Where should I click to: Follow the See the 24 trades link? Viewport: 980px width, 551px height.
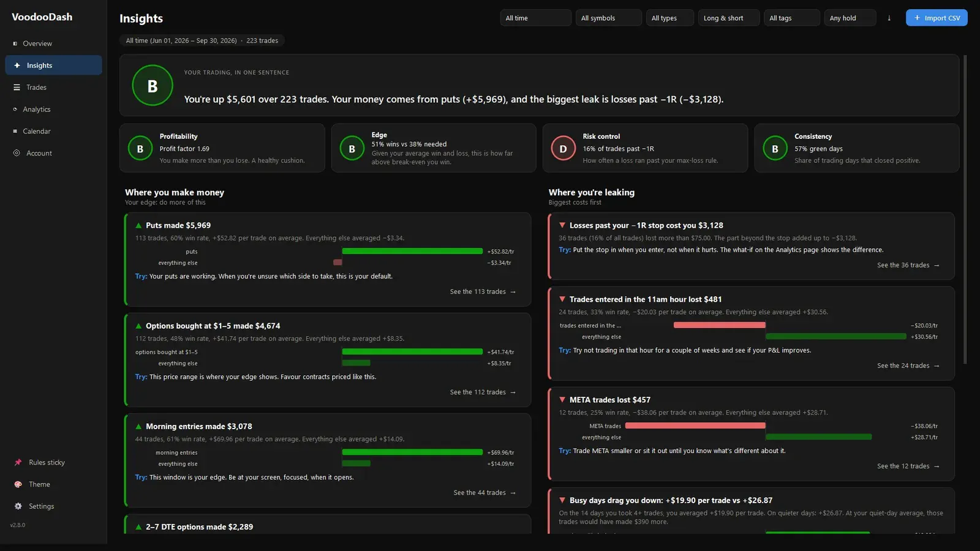[908, 366]
